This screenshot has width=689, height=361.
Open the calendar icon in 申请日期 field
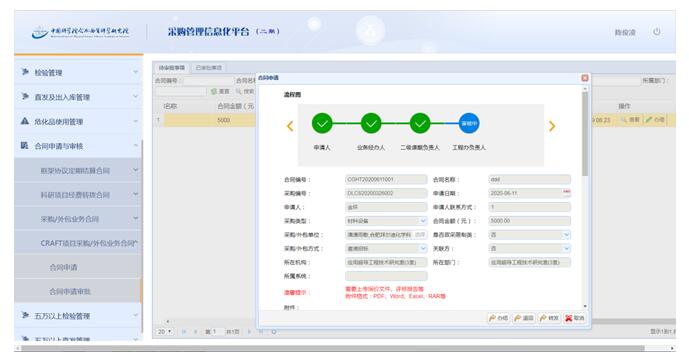click(566, 193)
